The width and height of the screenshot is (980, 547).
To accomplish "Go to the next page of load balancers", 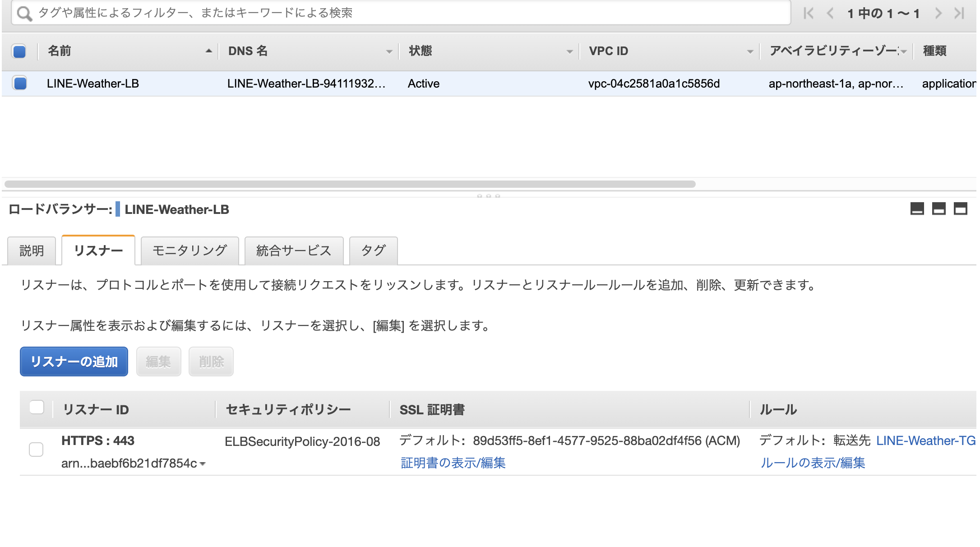I will 939,13.
